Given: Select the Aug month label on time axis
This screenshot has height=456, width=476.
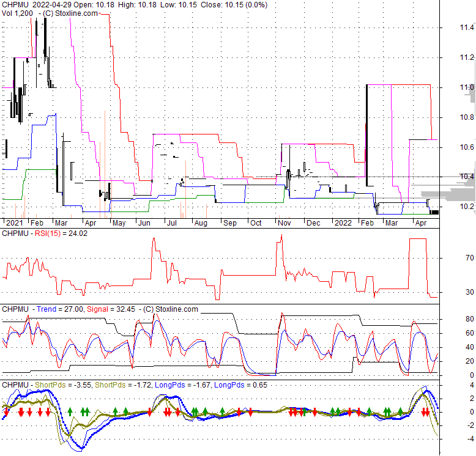Looking at the screenshot, I should point(201,223).
